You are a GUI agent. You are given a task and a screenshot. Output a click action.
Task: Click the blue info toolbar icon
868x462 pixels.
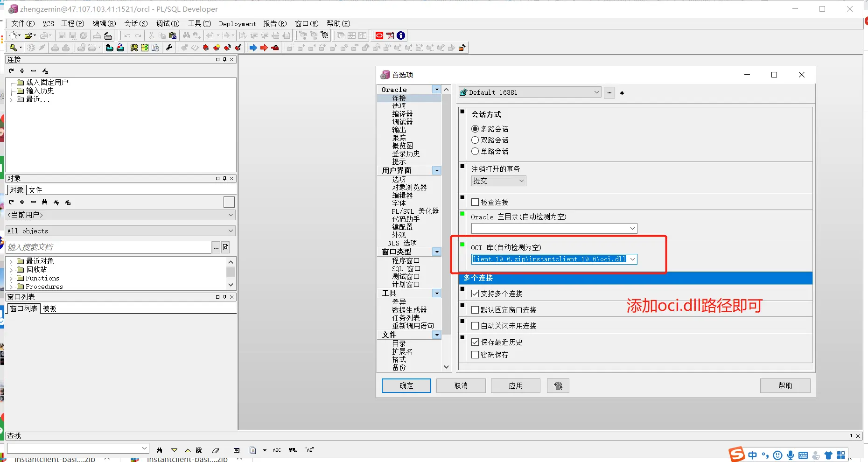click(x=401, y=35)
